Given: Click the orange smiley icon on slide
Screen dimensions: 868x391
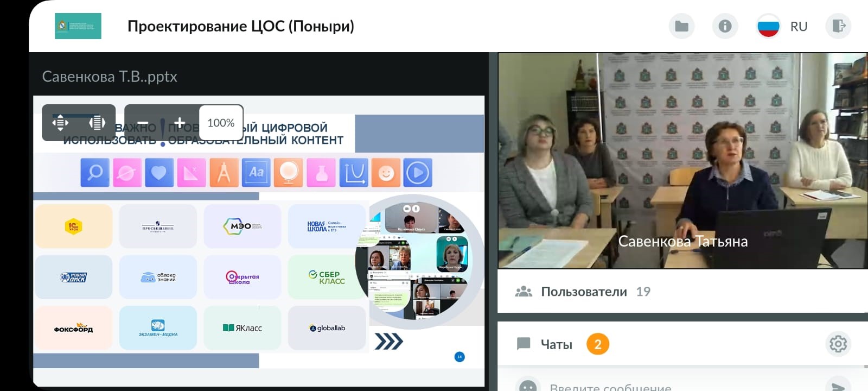Looking at the screenshot, I should tap(386, 173).
